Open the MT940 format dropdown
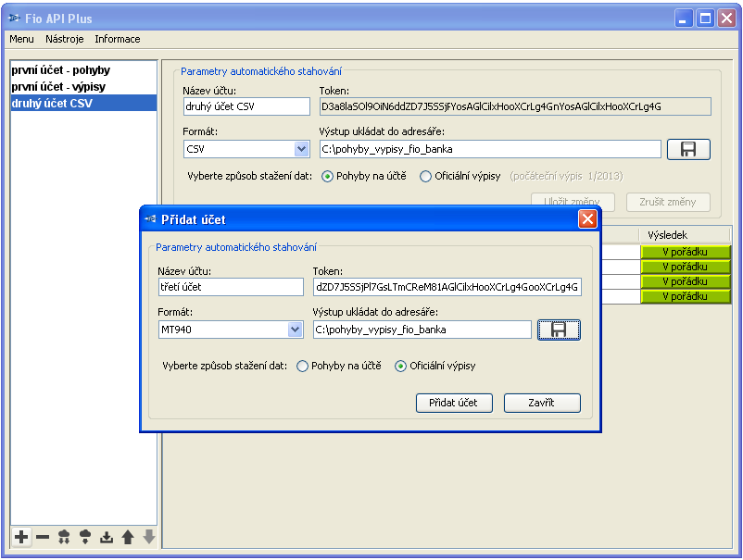 pos(295,330)
